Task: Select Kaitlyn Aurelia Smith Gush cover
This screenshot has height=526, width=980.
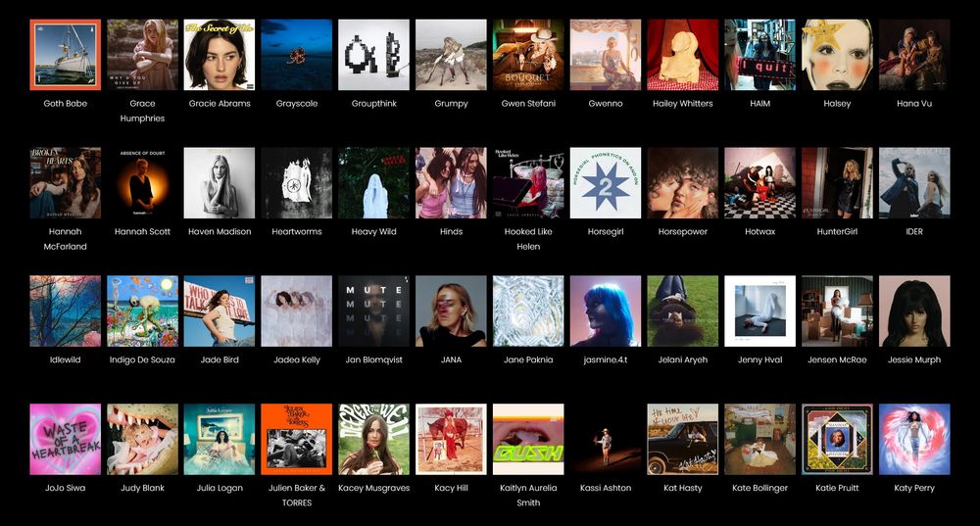Action: (528, 439)
